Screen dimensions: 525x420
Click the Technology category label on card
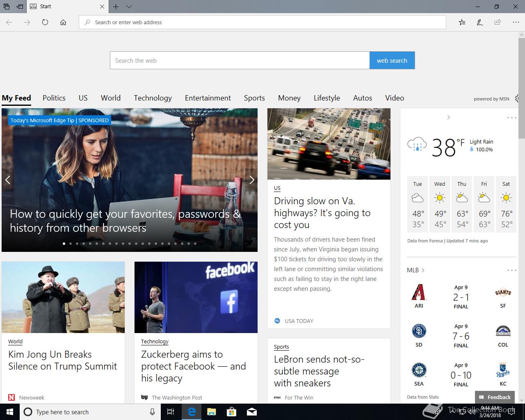(x=155, y=341)
